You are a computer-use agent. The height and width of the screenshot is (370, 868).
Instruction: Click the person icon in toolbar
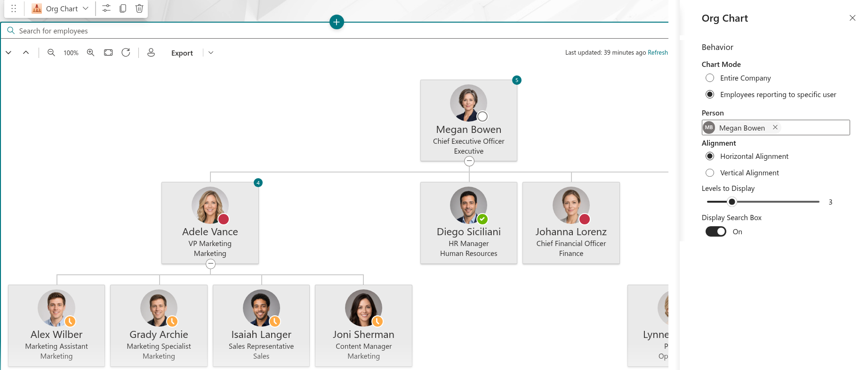click(151, 53)
